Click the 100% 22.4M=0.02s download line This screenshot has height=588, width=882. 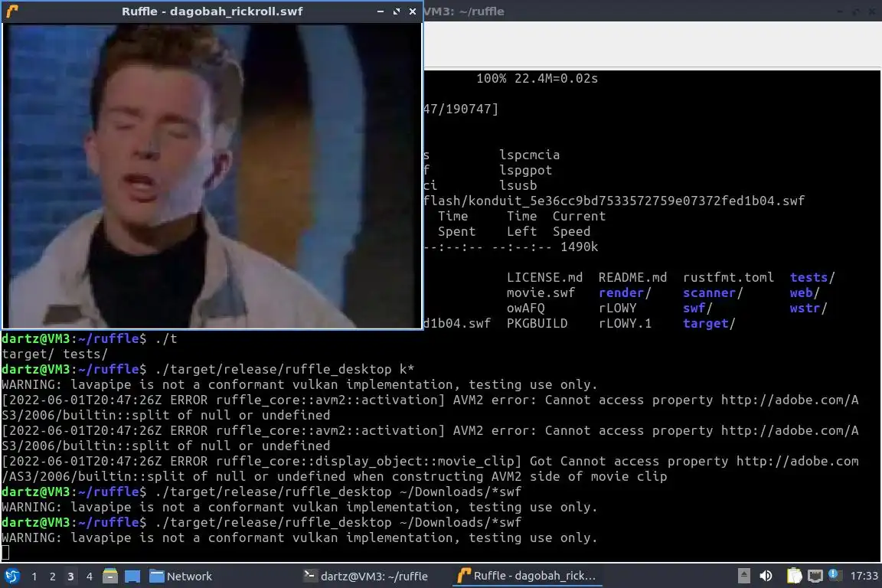coord(537,78)
